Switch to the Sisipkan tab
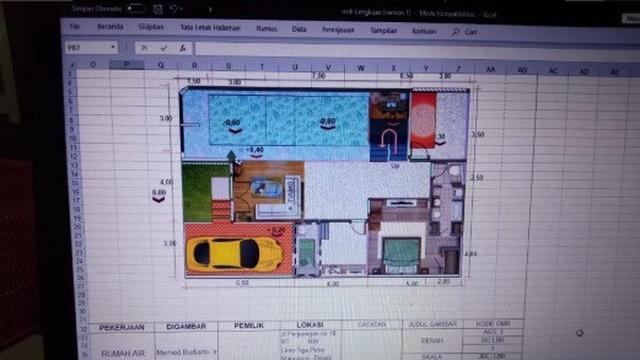Screen dimensions: 640x360 point(151,27)
